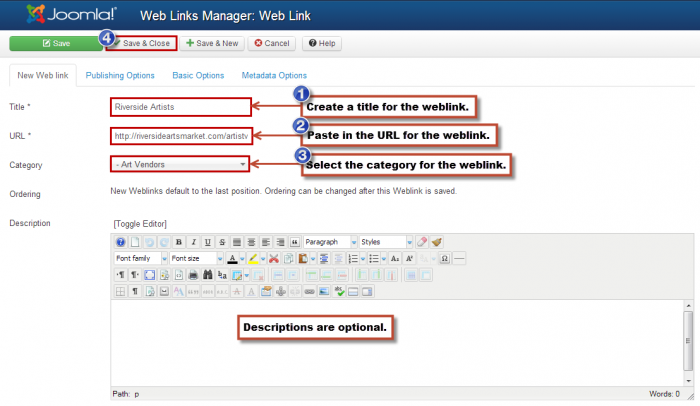This screenshot has height=406, width=700.
Task: Click the scissors cut icon
Action: 274,258
